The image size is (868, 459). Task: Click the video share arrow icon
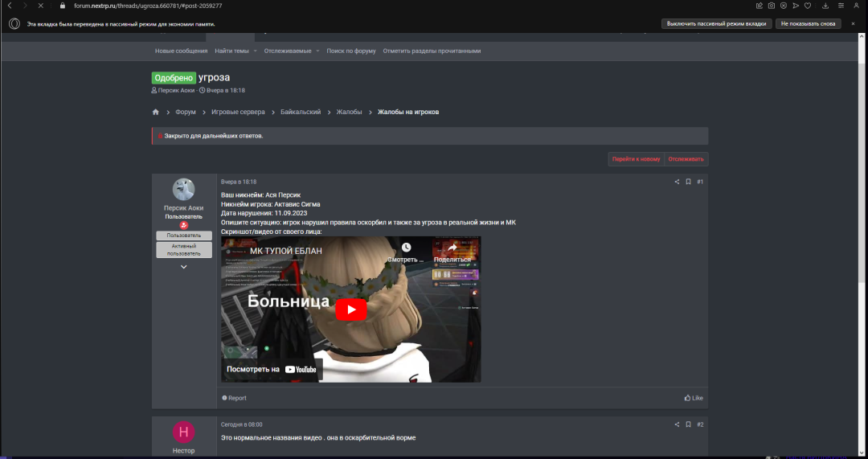click(452, 248)
